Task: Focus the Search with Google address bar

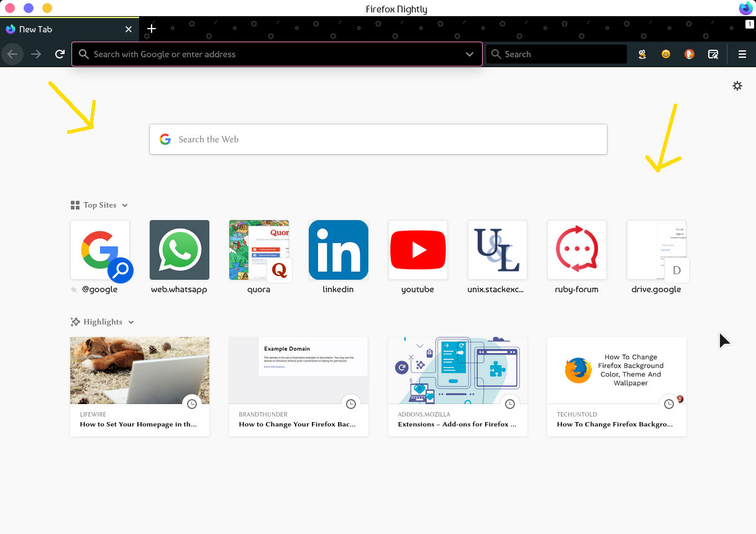Action: (x=277, y=54)
